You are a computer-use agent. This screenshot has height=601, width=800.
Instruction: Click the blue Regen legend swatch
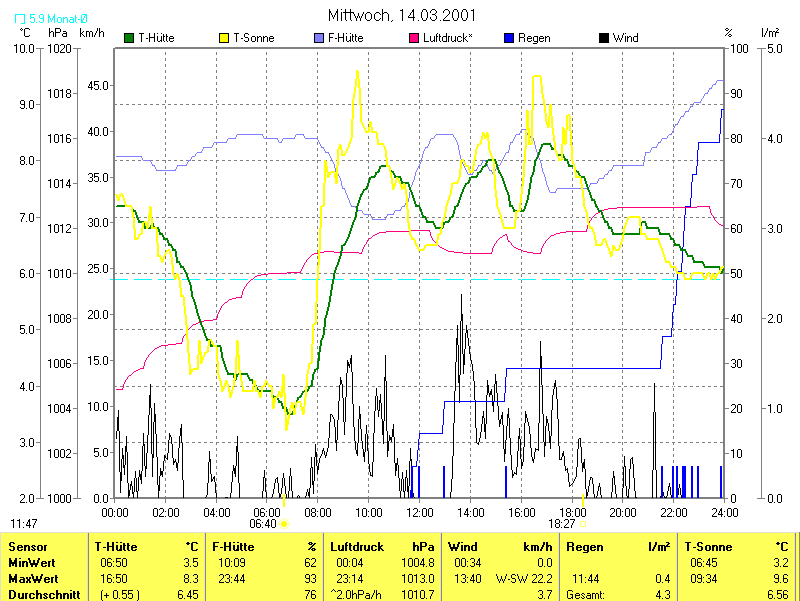click(510, 38)
